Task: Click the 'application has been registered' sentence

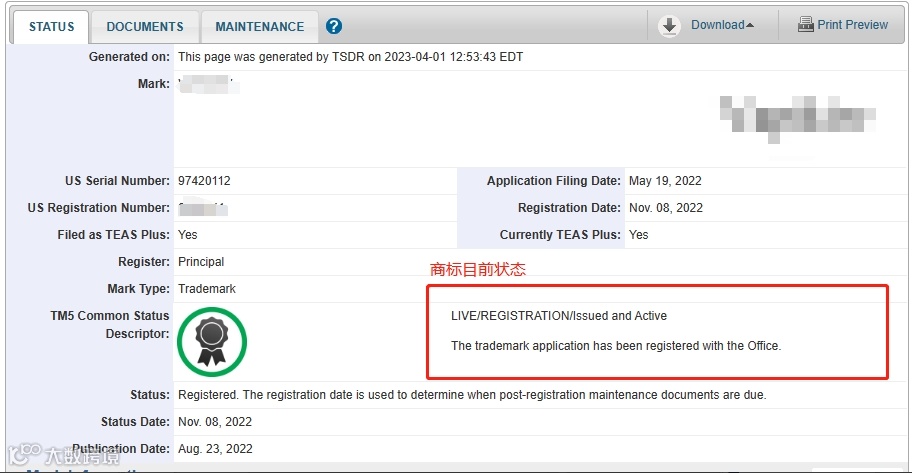Action: (616, 346)
